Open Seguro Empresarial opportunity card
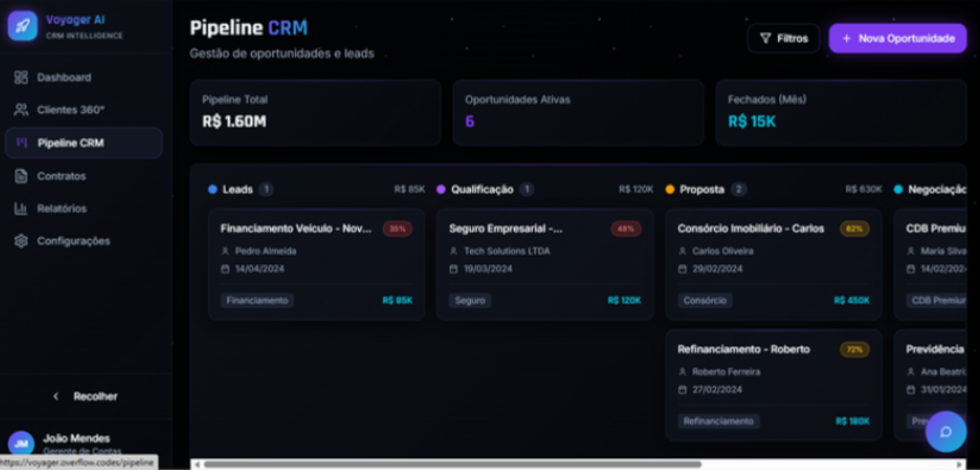Image resolution: width=980 pixels, height=470 pixels. tap(545, 264)
